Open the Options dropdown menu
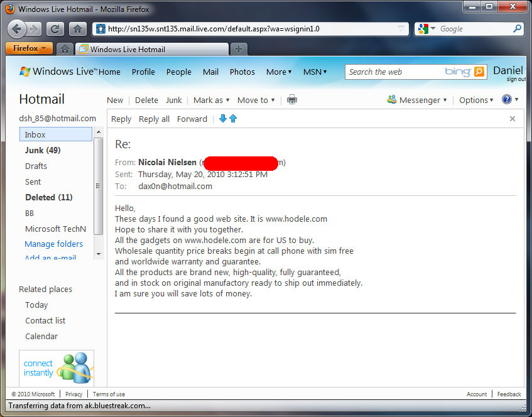Screen dimensions: 532x417 tap(476, 100)
